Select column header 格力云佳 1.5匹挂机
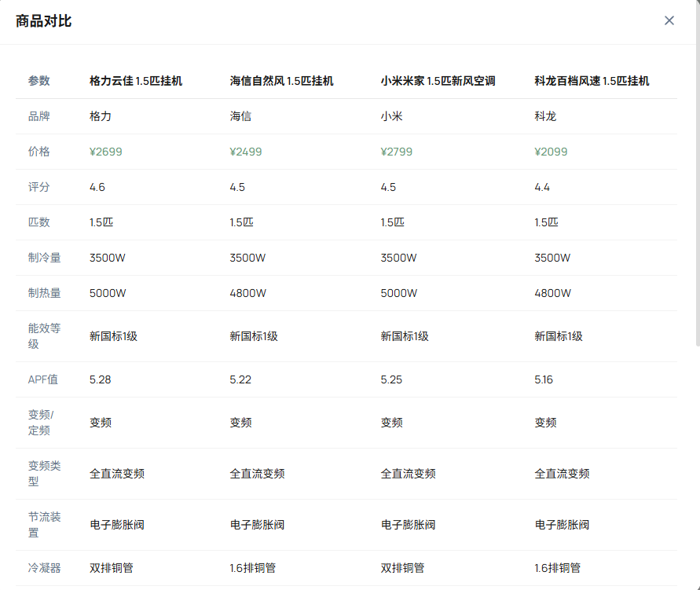The width and height of the screenshot is (700, 590). click(136, 81)
